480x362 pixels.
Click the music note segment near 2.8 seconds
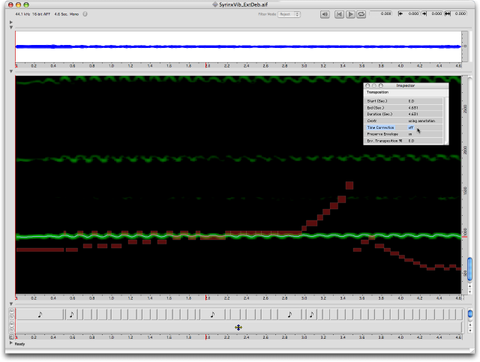pyautogui.click(x=290, y=314)
